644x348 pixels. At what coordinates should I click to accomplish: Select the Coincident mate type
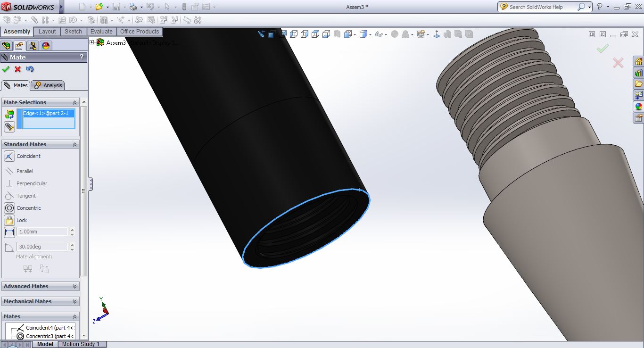9,156
